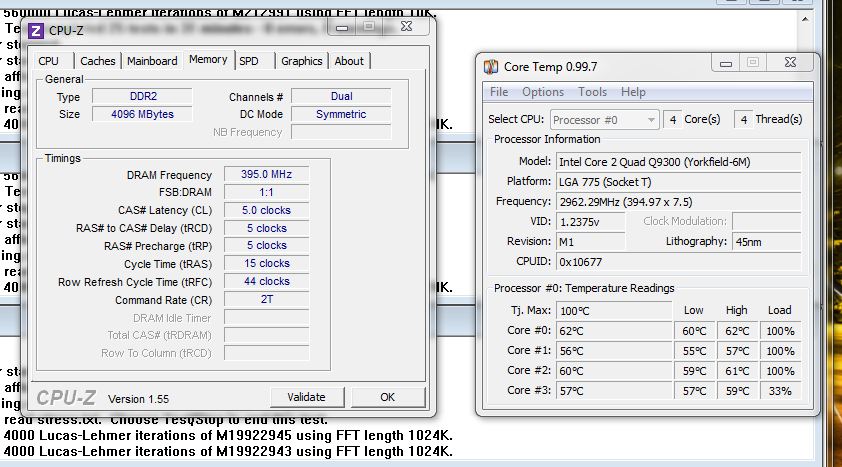Viewport: 842px width, 467px height.
Task: Click the RAS# Precharge 5 clocks value
Action: (x=266, y=245)
